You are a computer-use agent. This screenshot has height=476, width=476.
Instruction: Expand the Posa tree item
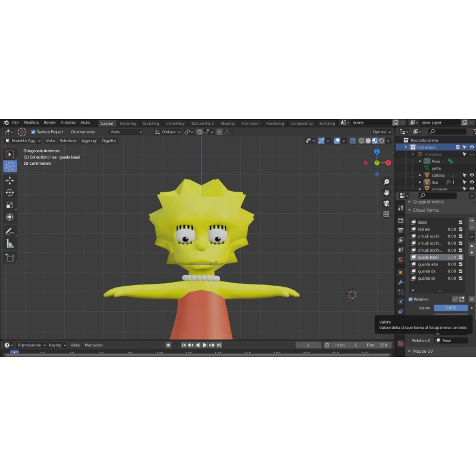click(x=420, y=161)
